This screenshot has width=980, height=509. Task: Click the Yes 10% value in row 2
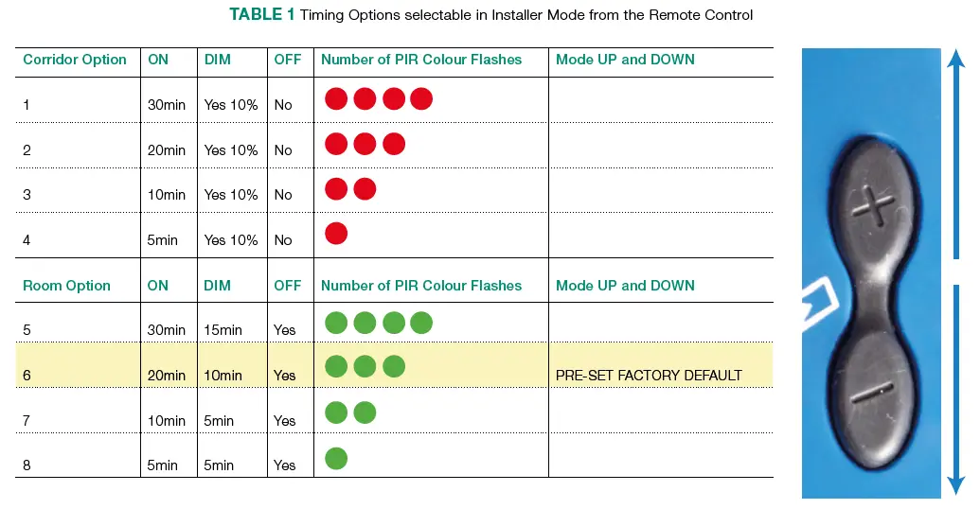coord(231,150)
